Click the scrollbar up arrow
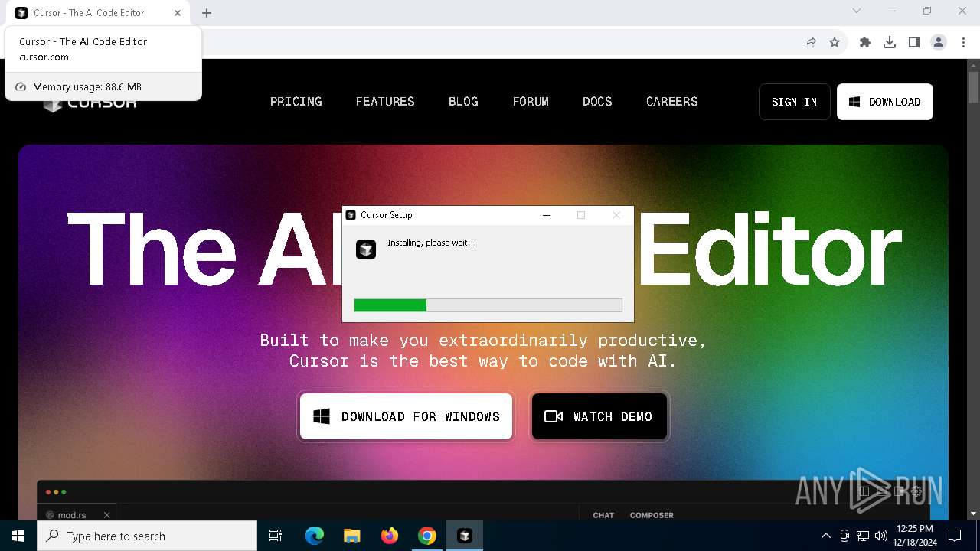The width and height of the screenshot is (980, 551). pos(973,65)
